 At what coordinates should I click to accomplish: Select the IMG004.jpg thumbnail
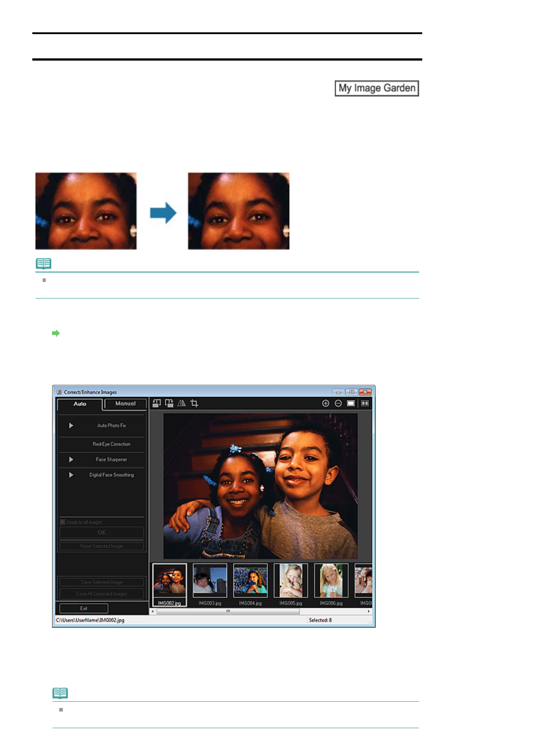pos(250,580)
